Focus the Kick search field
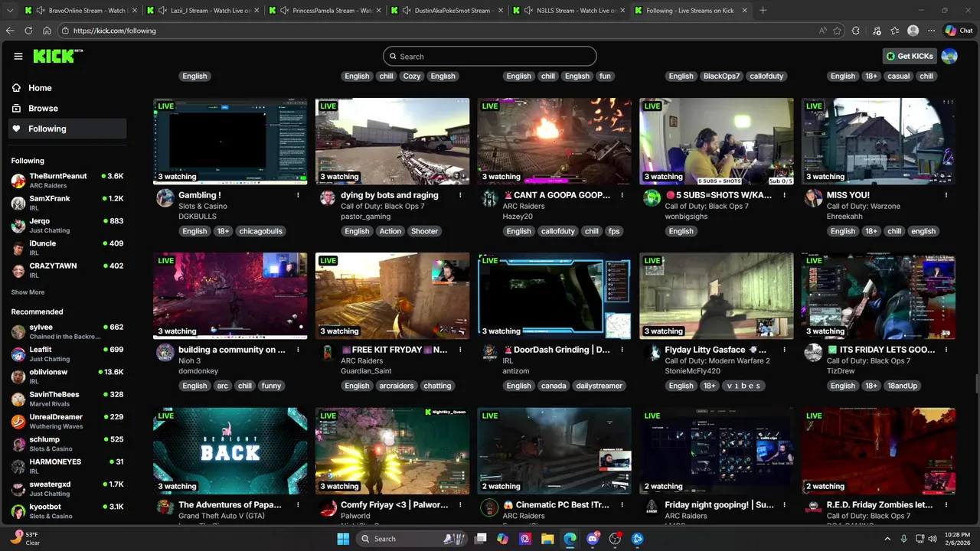 [490, 56]
